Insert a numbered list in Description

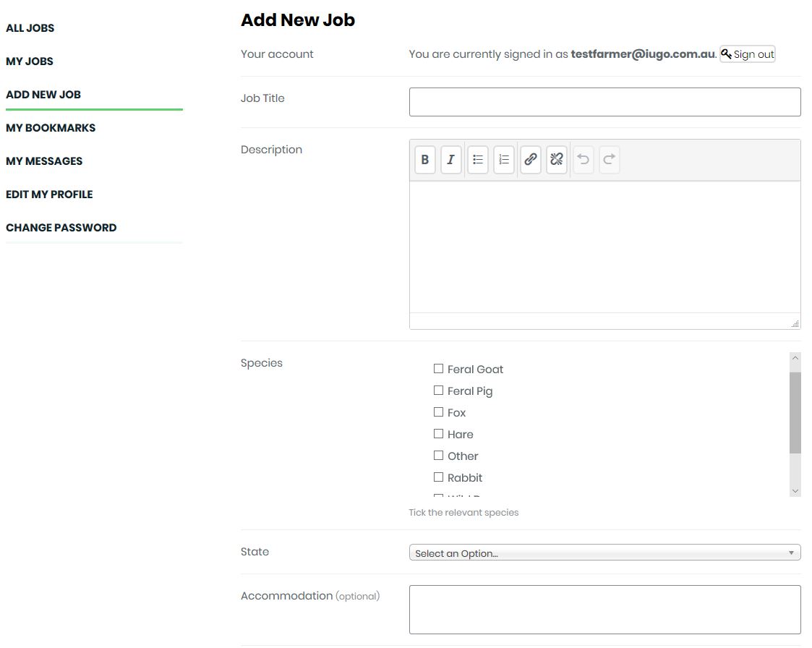[x=504, y=160]
